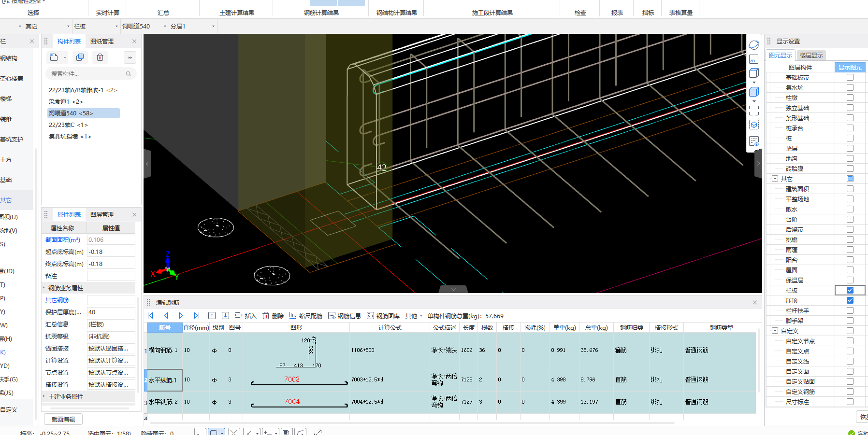Select 采食道1 in component list
Viewport: 868px width, 435px height.
click(x=66, y=101)
